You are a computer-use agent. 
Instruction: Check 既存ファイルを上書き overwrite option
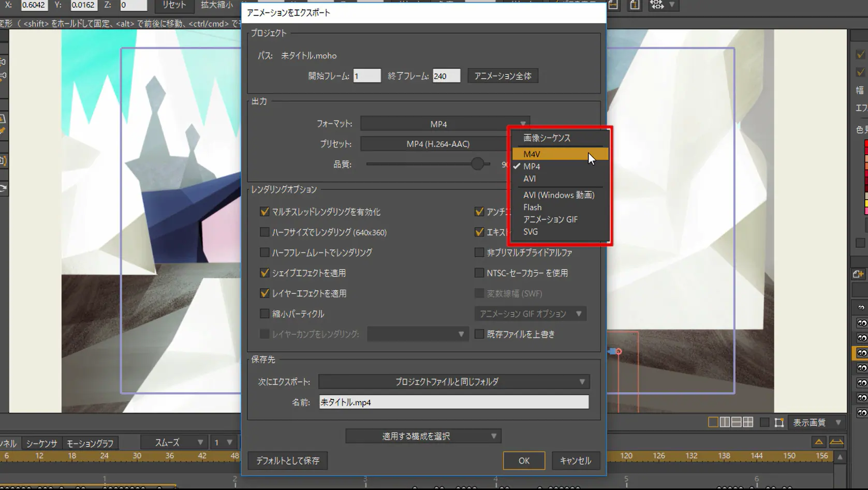coord(479,334)
